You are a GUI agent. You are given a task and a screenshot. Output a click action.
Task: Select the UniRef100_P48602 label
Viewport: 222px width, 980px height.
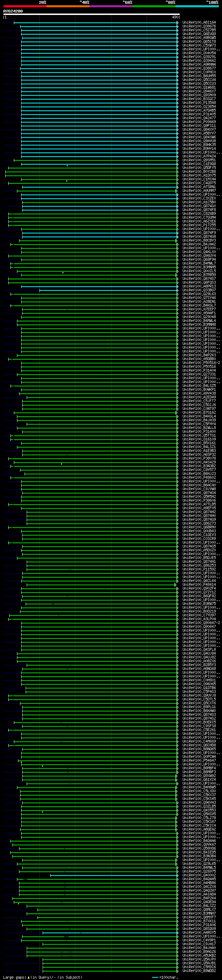(199, 477)
